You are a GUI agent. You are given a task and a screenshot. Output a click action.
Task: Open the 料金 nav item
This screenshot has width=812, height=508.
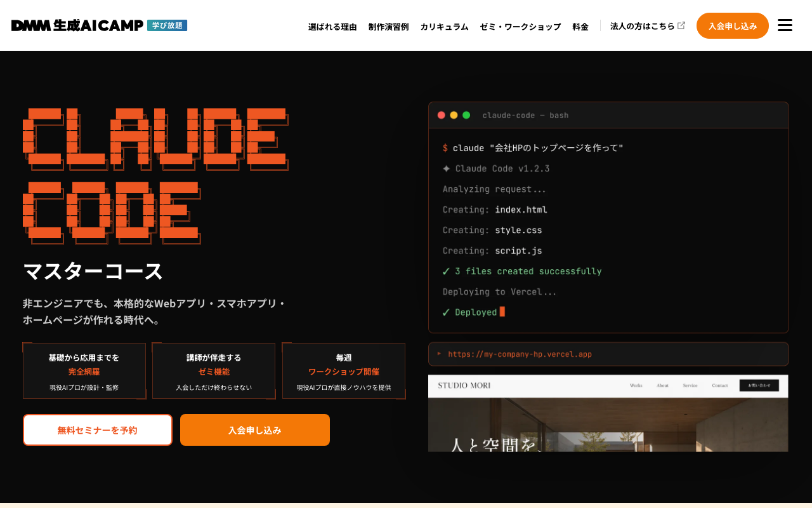(x=580, y=27)
